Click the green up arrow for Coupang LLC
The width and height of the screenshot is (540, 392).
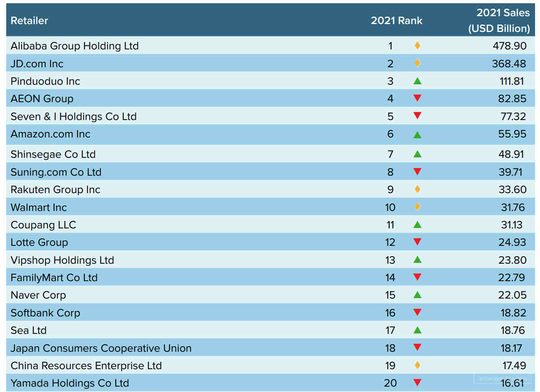(418, 225)
